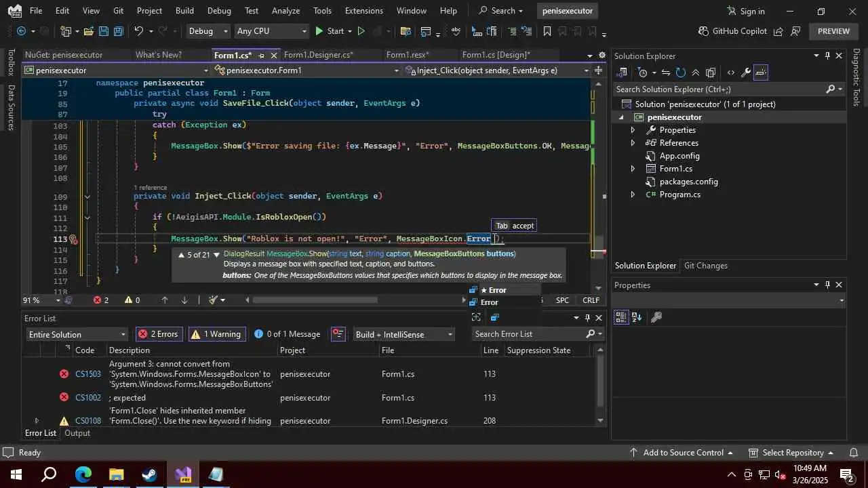868x488 pixels.
Task: Click the Pending Changes Filter clock icon
Action: coord(643,73)
